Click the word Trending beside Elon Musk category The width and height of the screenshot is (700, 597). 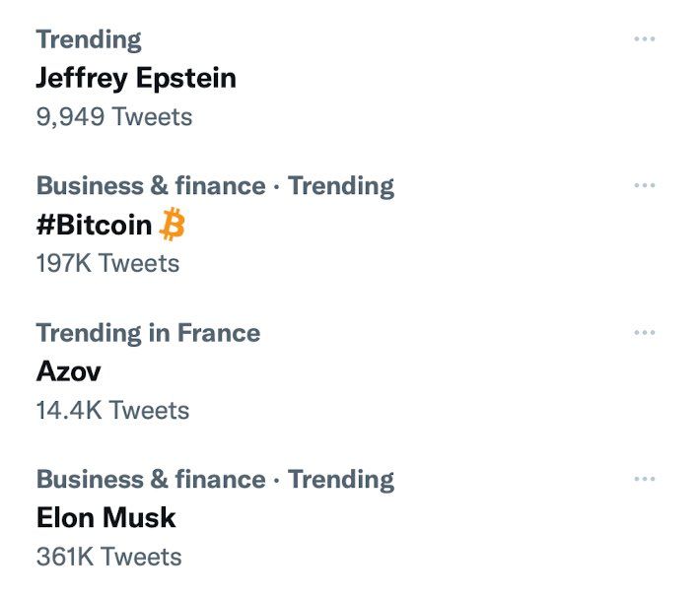(341, 480)
